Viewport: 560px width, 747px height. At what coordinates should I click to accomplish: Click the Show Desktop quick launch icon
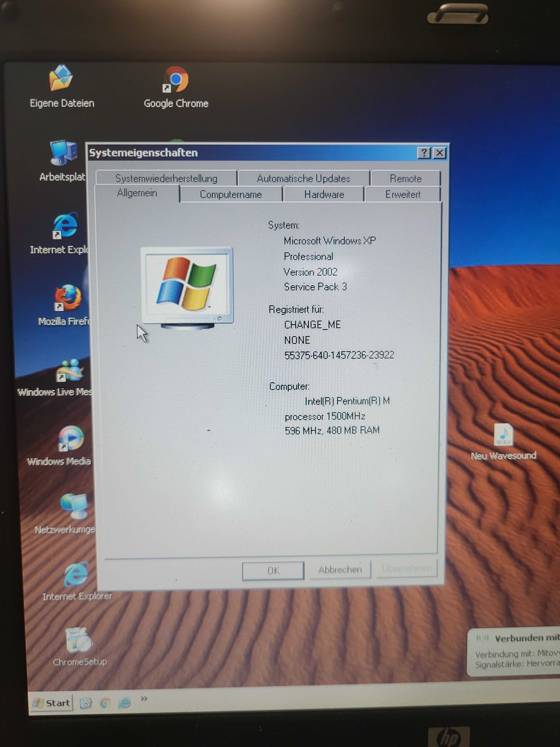(x=86, y=703)
